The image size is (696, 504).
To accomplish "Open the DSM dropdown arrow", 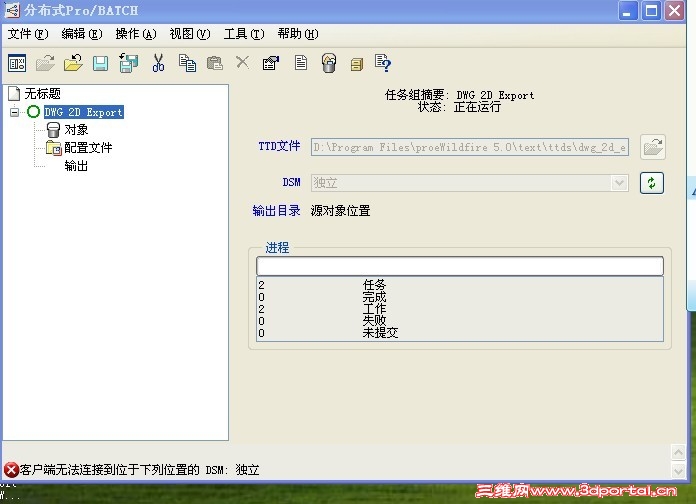I will click(x=619, y=183).
